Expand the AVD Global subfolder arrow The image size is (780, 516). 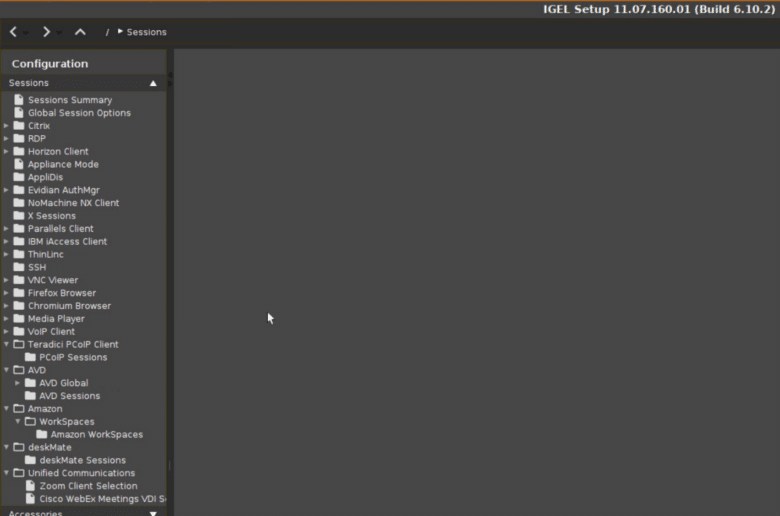click(x=17, y=383)
